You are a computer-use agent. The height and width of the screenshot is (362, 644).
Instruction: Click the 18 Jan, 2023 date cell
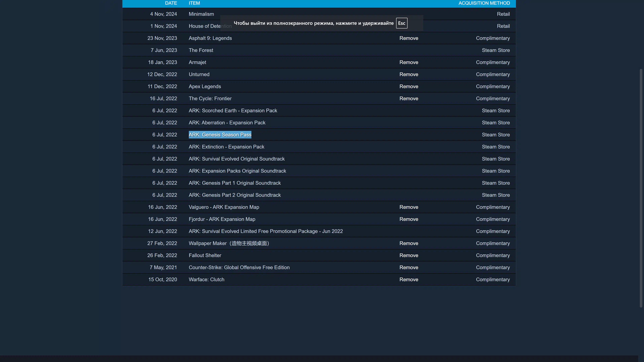[x=162, y=62]
